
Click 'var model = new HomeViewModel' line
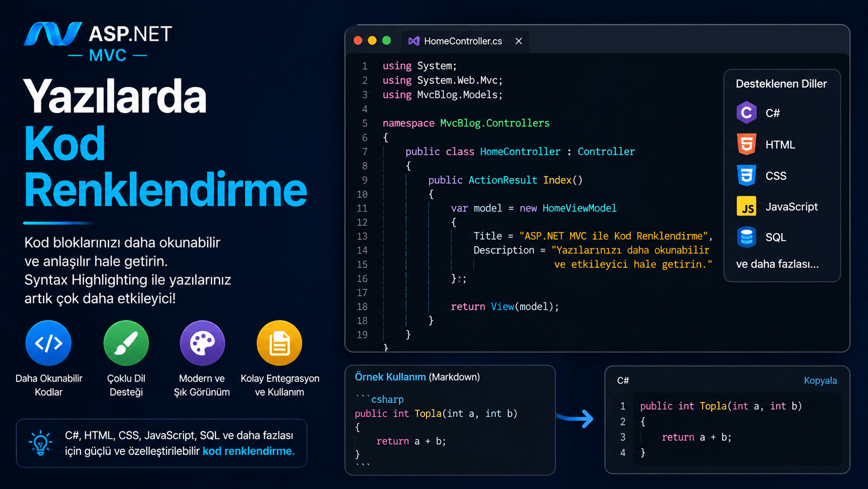point(534,208)
